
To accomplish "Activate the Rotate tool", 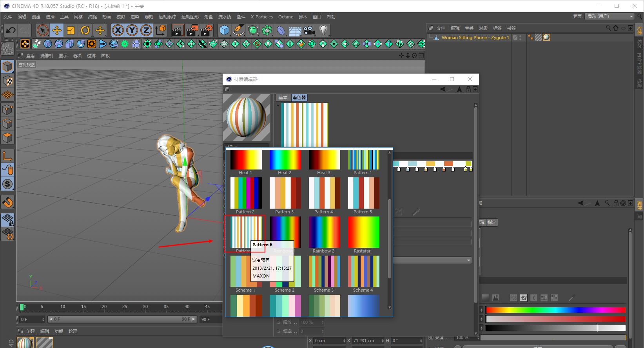I will [x=85, y=30].
